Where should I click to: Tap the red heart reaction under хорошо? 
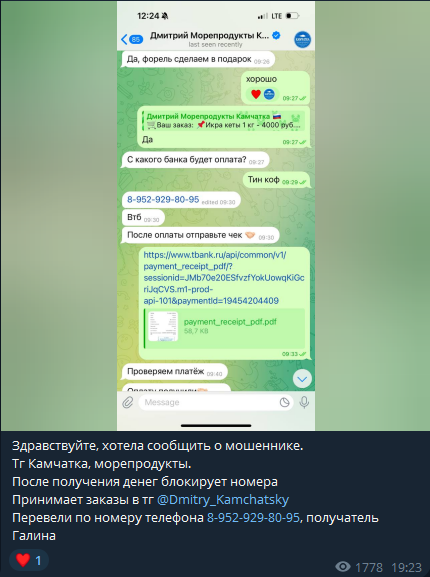tap(256, 94)
